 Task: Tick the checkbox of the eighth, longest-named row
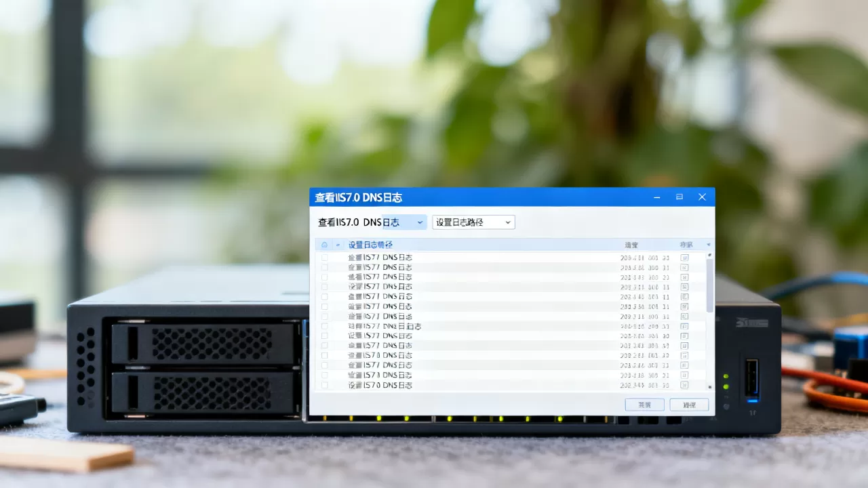[x=324, y=326]
